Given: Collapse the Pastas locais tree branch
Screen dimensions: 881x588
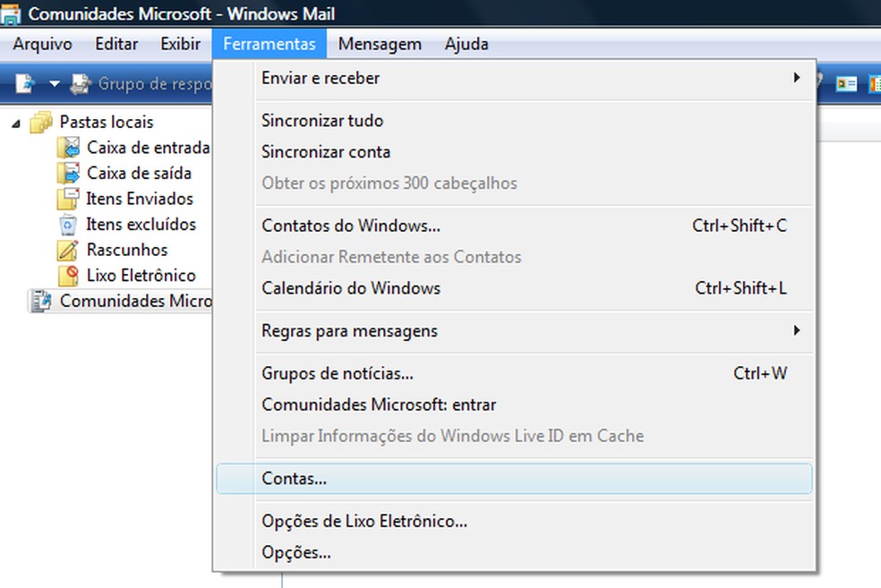Looking at the screenshot, I should click(x=15, y=122).
